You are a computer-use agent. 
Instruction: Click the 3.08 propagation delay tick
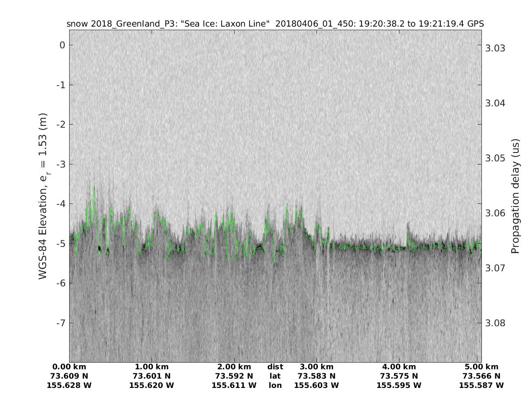496,323
